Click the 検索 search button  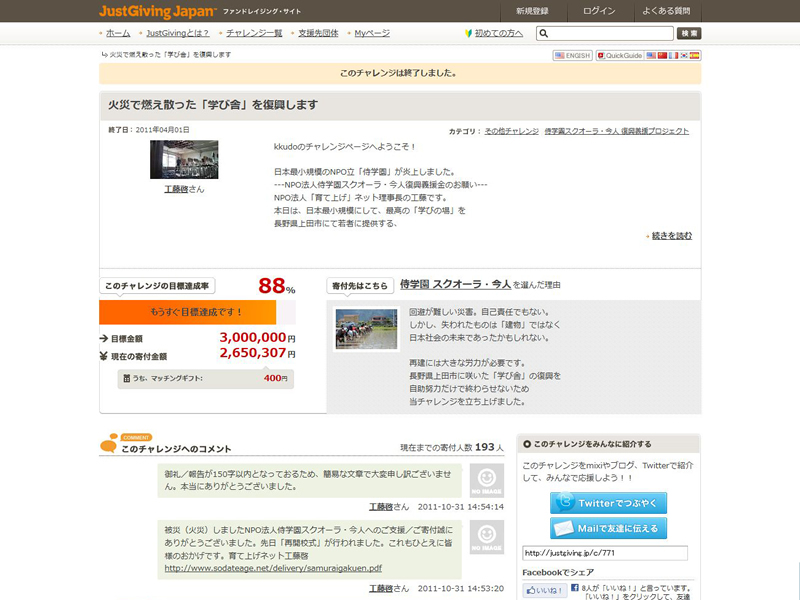point(689,33)
